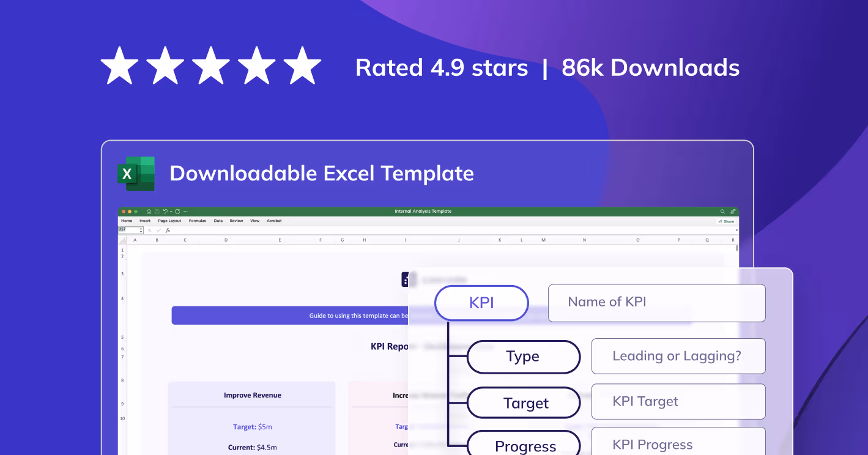The width and height of the screenshot is (868, 455).
Task: Click the Current: $4.5m text
Action: click(252, 447)
